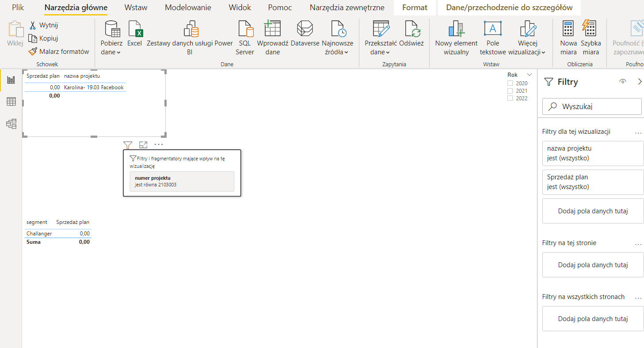This screenshot has height=348, width=644.
Task: Open options for Filtry na tej stronie
Action: [638, 243]
